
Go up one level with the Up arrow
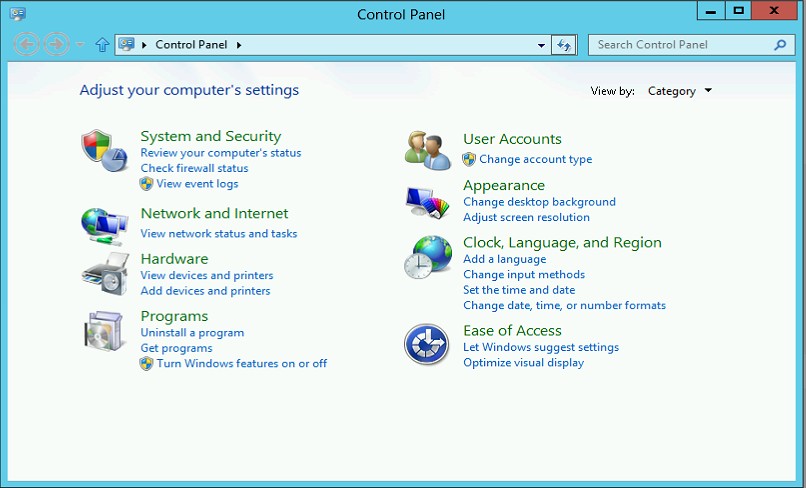[x=102, y=45]
